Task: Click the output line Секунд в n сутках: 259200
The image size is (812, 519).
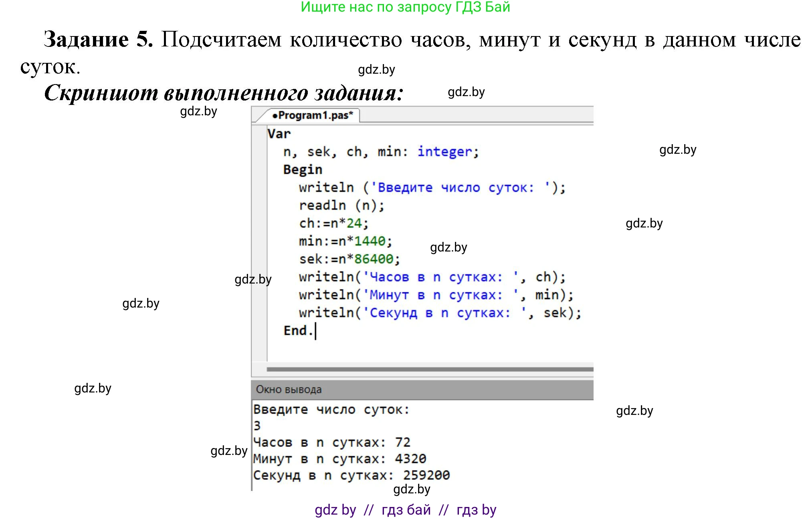Action: tap(351, 475)
